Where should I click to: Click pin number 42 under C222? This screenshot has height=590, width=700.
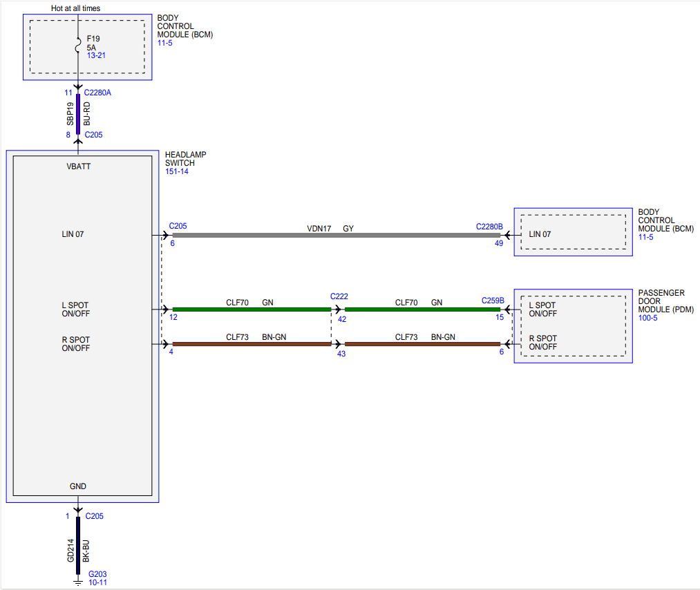(342, 319)
